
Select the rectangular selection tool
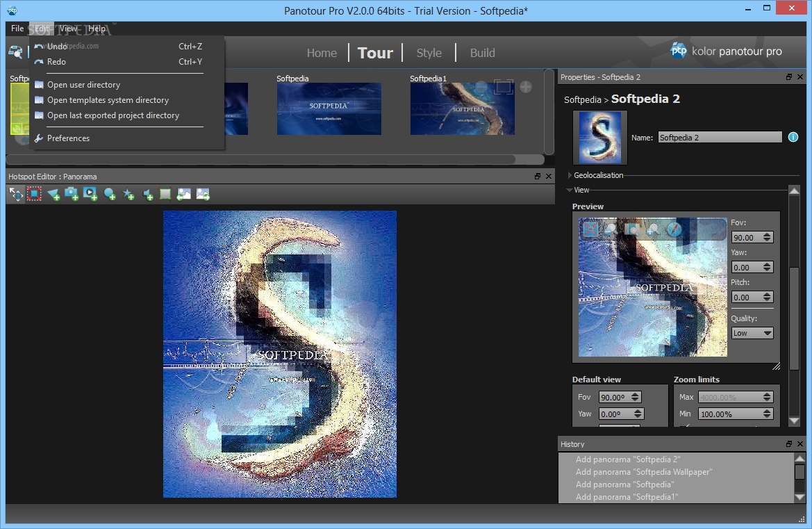tap(34, 195)
